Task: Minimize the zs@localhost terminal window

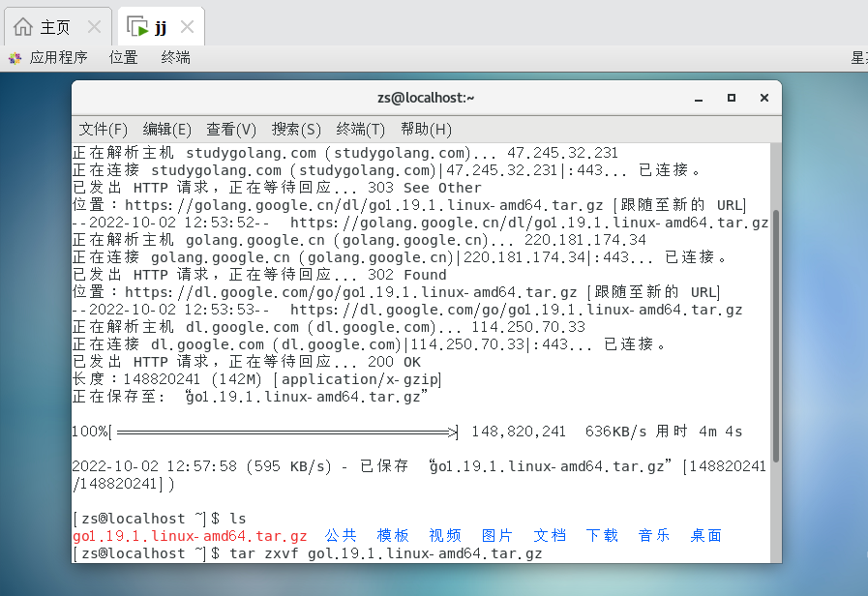Action: tap(699, 98)
